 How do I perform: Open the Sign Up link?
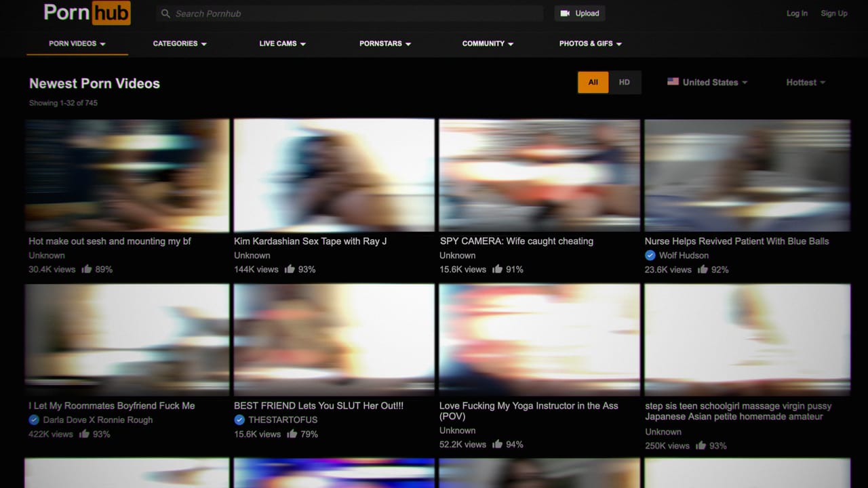coord(834,14)
